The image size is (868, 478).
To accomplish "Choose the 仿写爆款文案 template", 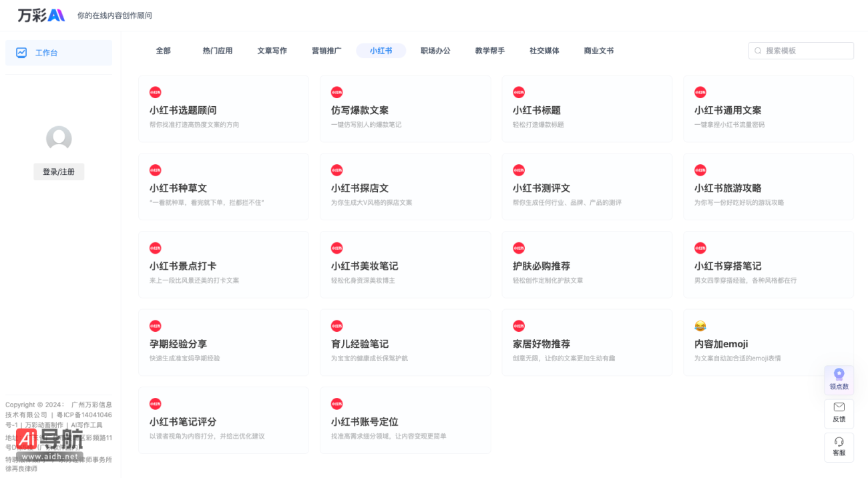I will point(405,109).
